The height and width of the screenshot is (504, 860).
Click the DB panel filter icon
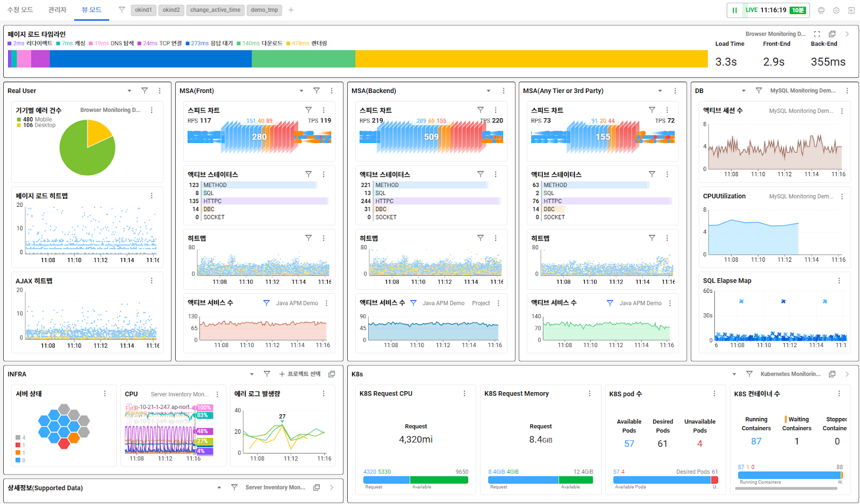tap(759, 91)
